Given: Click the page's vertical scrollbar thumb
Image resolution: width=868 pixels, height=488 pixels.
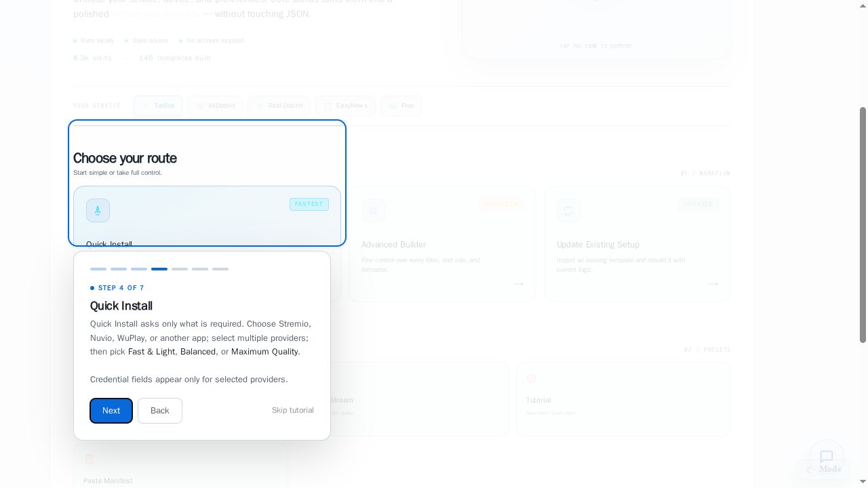Looking at the screenshot, I should click(x=863, y=224).
